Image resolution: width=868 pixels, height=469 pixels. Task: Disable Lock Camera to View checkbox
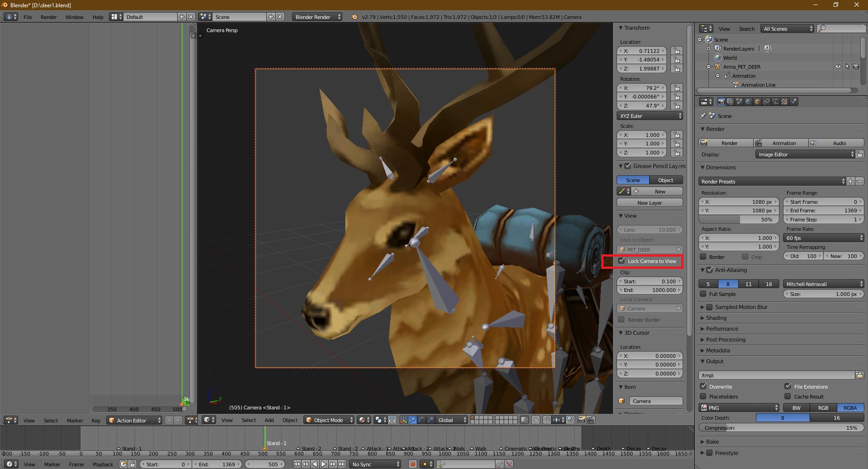click(x=622, y=261)
